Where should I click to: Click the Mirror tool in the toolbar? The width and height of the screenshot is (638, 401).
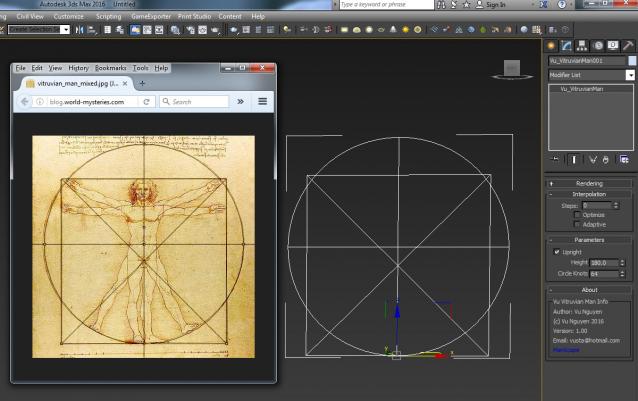pyautogui.click(x=79, y=30)
